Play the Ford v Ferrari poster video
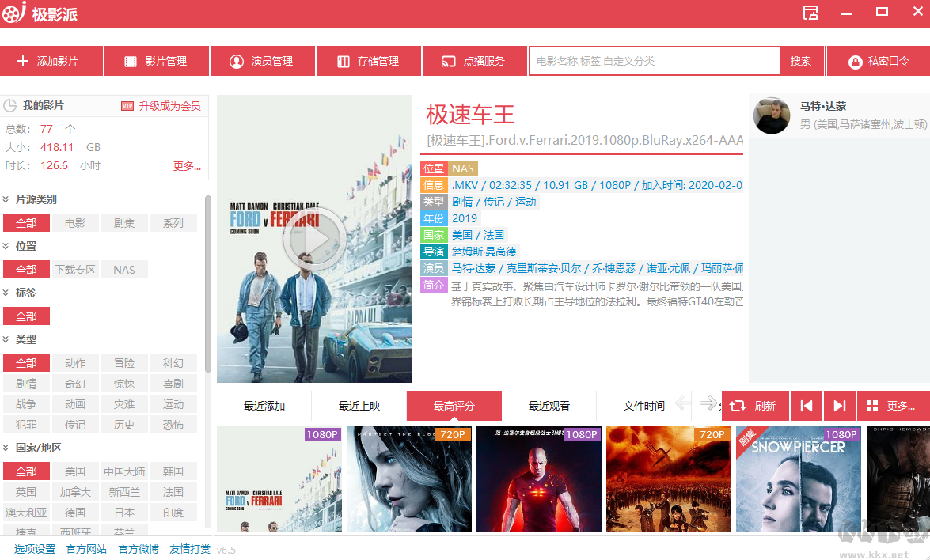Image resolution: width=930 pixels, height=560 pixels. point(314,239)
